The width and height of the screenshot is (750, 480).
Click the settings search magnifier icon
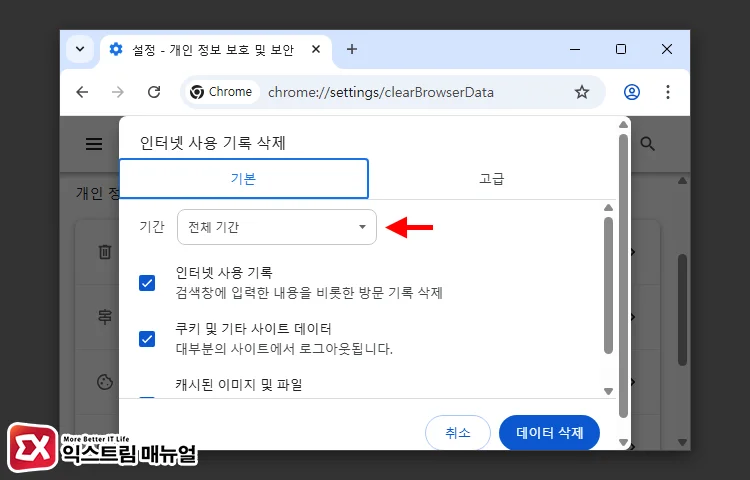click(x=648, y=143)
